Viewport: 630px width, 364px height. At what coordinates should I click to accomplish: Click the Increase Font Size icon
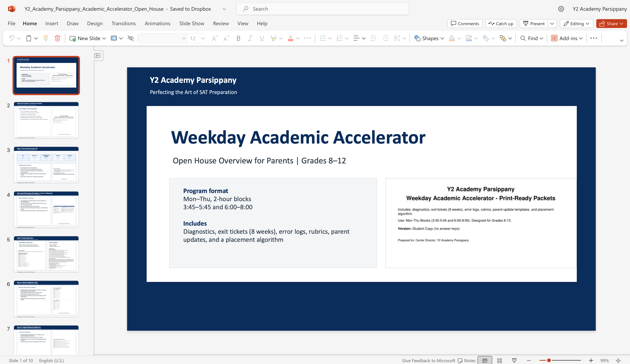(x=214, y=38)
